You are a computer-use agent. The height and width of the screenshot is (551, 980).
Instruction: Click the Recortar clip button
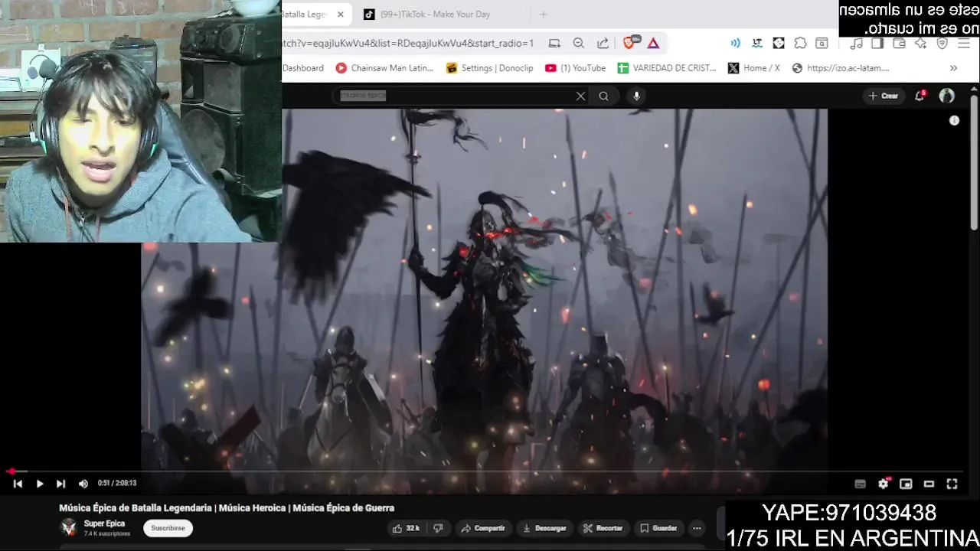603,528
